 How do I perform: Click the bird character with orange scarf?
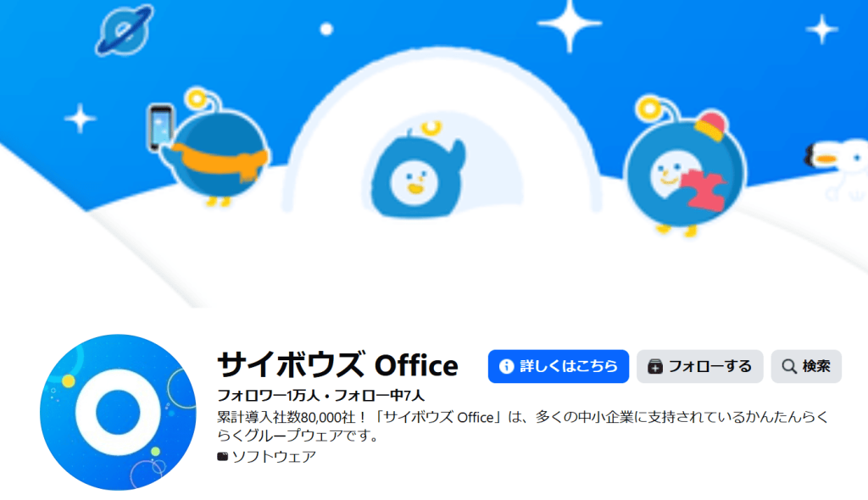point(218,149)
